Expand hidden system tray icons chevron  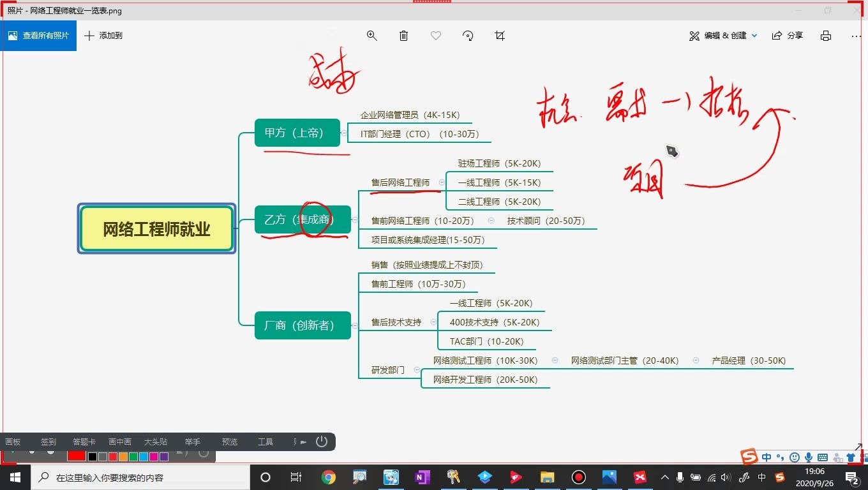pyautogui.click(x=665, y=477)
